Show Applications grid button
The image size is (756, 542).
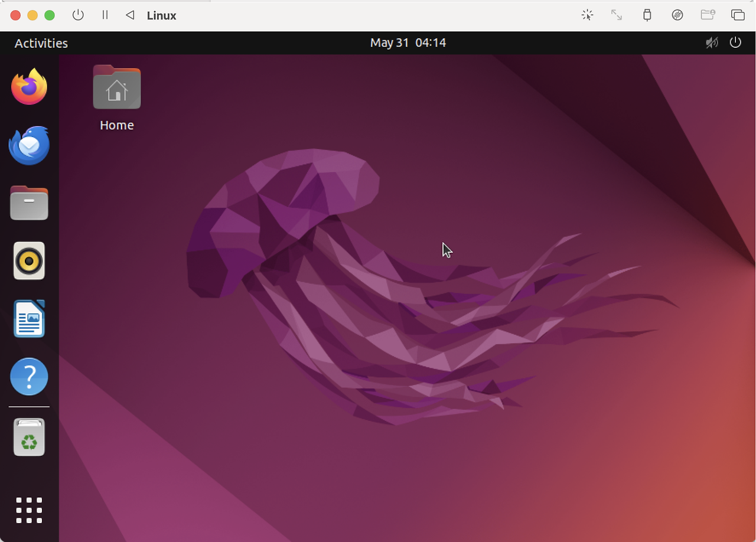click(x=29, y=510)
